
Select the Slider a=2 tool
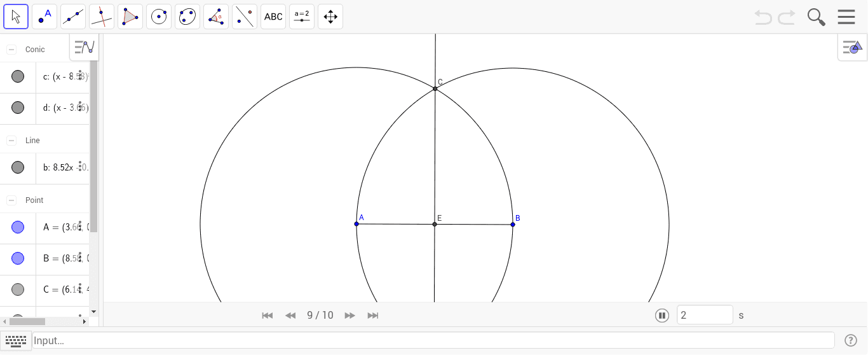302,17
